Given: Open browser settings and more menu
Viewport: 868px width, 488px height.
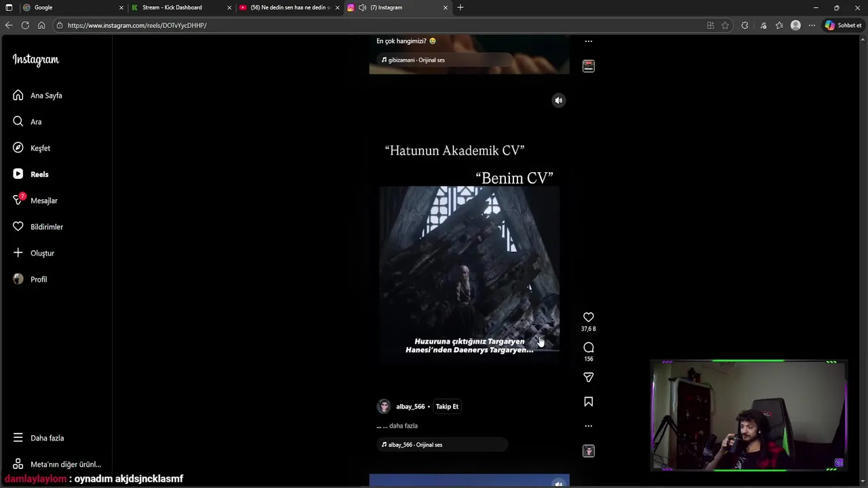Looking at the screenshot, I should coord(812,25).
